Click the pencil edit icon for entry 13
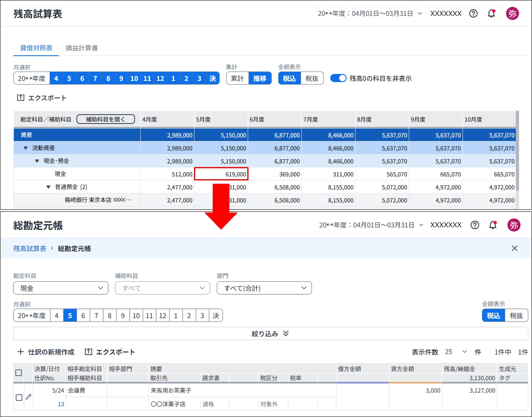The image size is (532, 417). click(x=28, y=397)
